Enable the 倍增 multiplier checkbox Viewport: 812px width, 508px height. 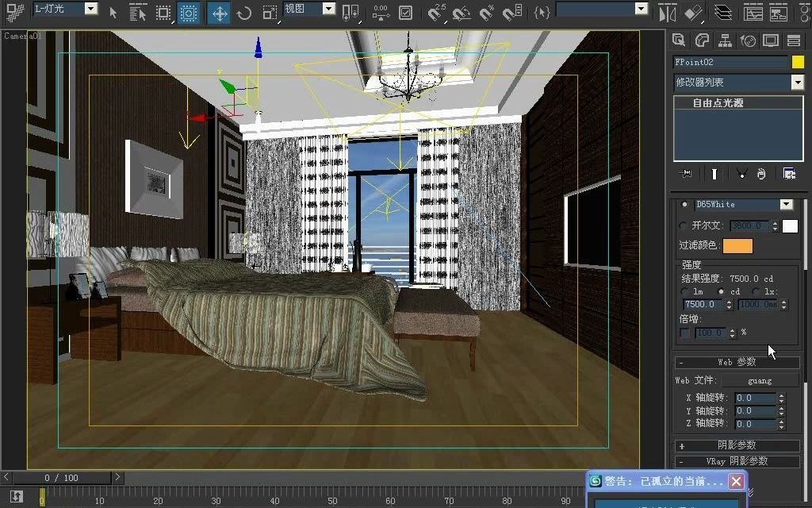tap(684, 332)
